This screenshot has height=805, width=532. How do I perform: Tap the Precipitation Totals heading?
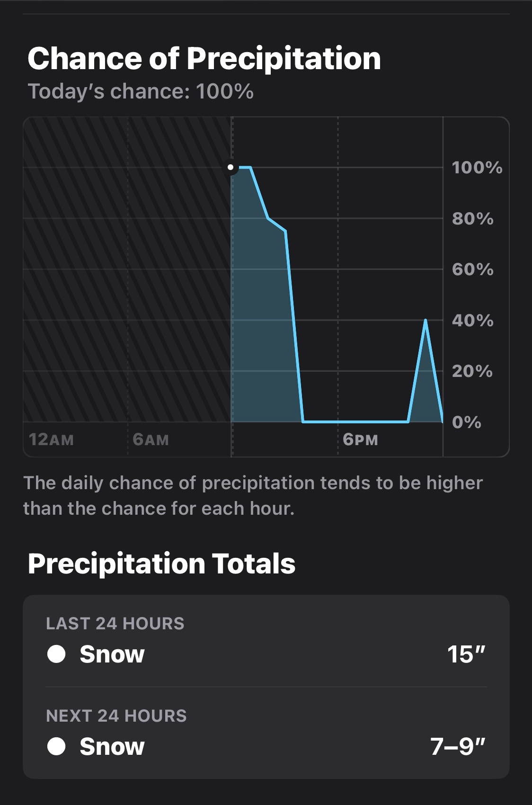(161, 563)
